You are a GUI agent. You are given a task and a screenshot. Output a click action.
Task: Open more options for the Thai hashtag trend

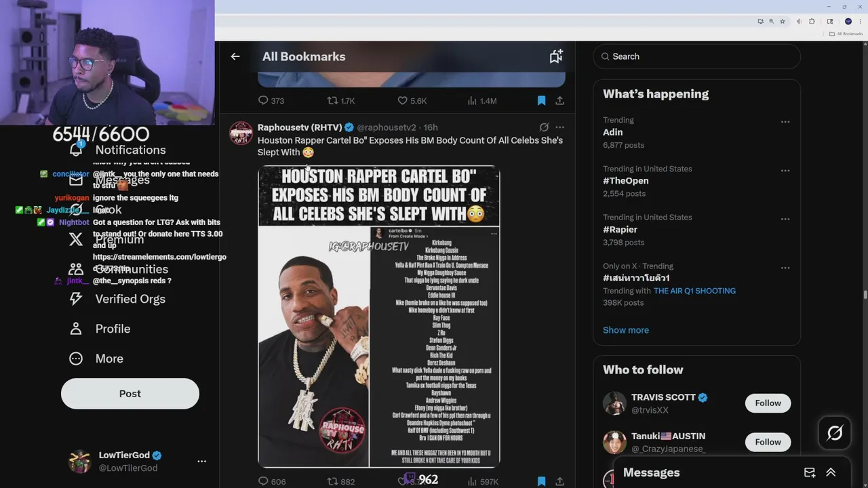click(x=785, y=268)
